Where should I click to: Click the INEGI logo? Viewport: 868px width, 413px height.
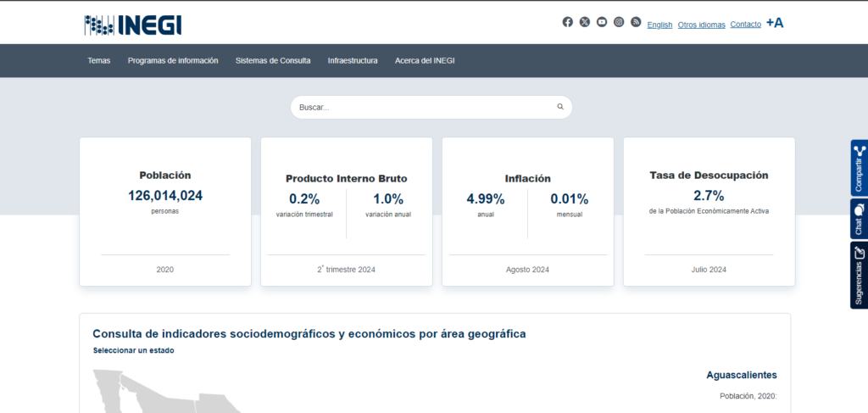coord(133,25)
